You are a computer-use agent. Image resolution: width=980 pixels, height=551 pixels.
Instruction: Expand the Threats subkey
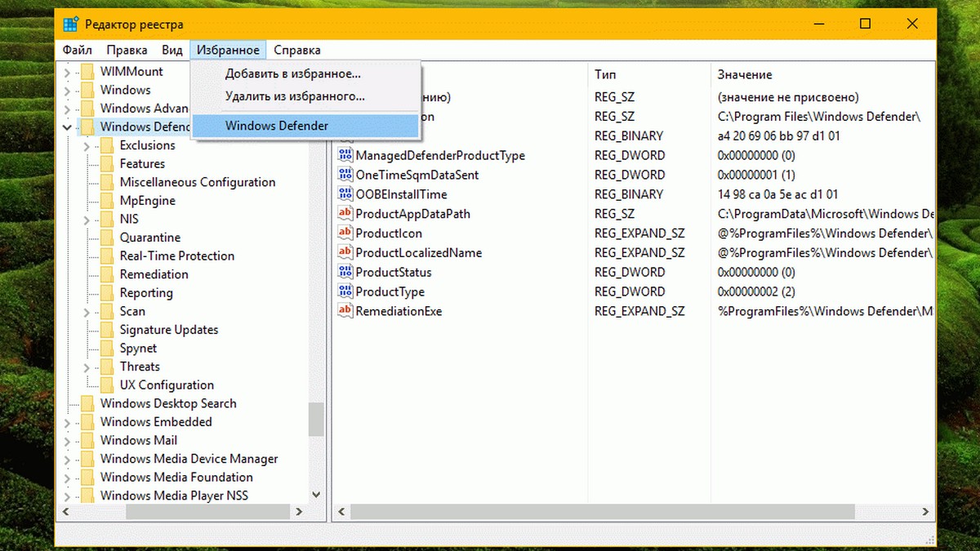(x=87, y=367)
